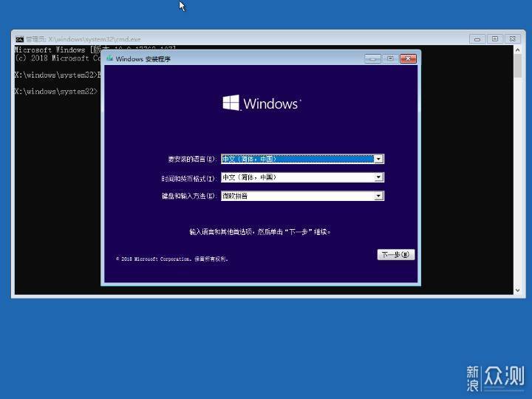The width and height of the screenshot is (532, 399).
Task: Click the scroll up arrow in the cmd window
Action: click(518, 50)
